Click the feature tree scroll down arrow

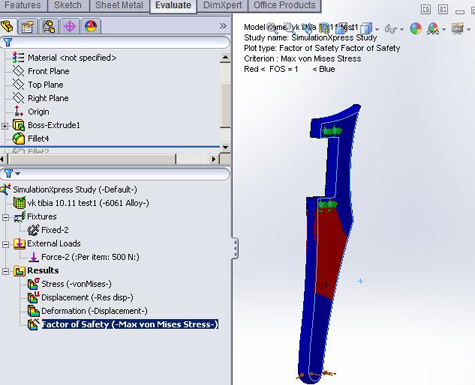coord(225,147)
